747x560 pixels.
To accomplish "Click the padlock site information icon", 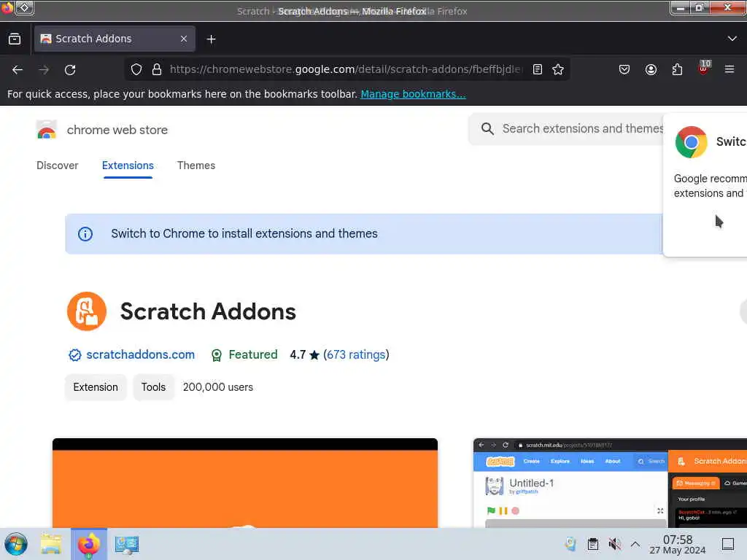I will coord(157,69).
